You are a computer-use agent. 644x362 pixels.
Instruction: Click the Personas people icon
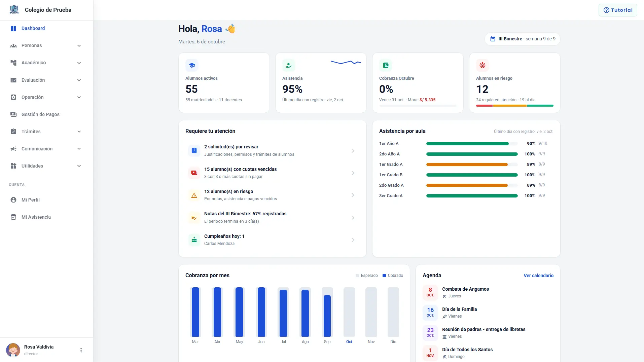[13, 46]
